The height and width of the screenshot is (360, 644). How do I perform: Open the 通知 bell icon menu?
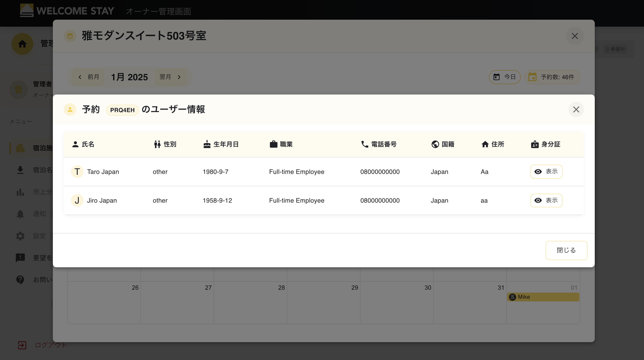click(20, 214)
